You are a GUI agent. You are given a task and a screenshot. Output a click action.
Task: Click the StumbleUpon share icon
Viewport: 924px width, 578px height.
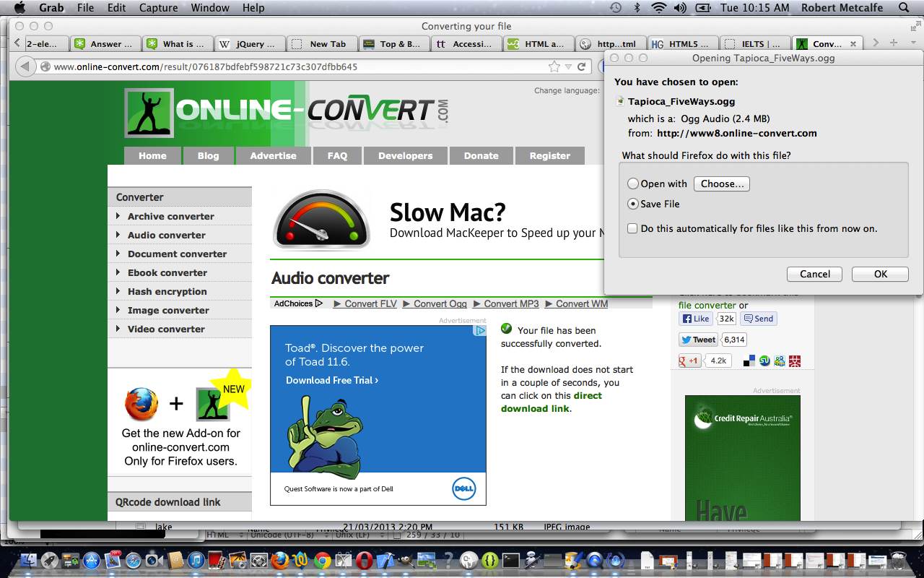click(x=764, y=361)
